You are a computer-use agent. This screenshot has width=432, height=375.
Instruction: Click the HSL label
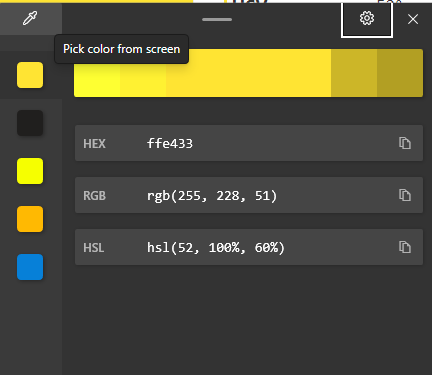click(x=94, y=248)
